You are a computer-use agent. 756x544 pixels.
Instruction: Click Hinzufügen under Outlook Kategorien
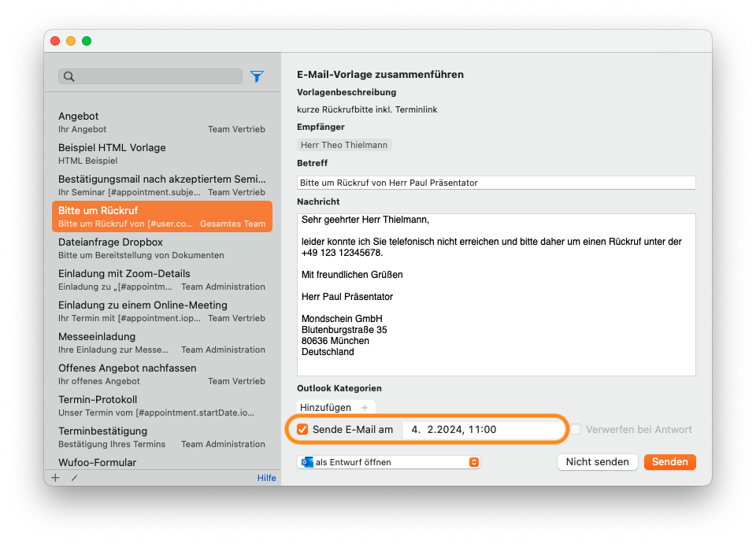click(x=336, y=408)
